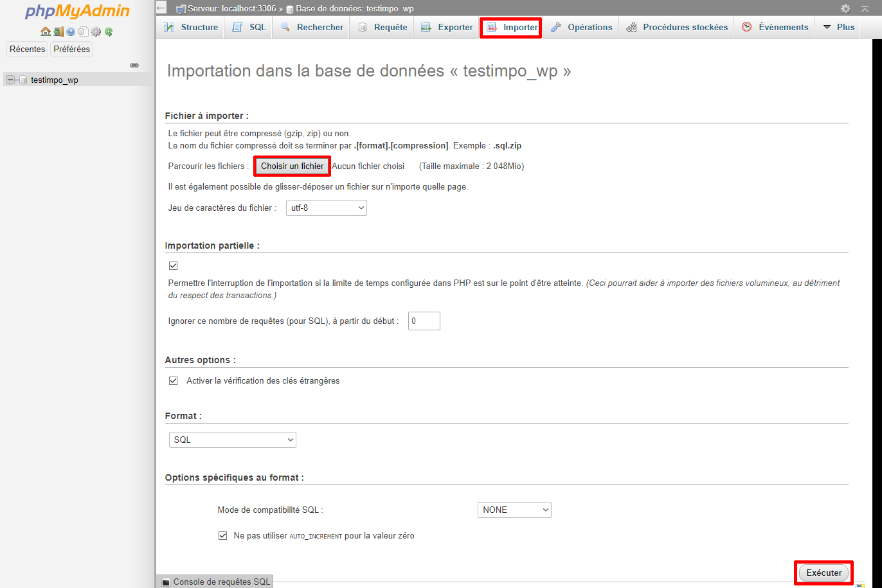Viewport: 882px width, 588px height.
Task: Toggle foreign key verification checkbox
Action: (173, 380)
